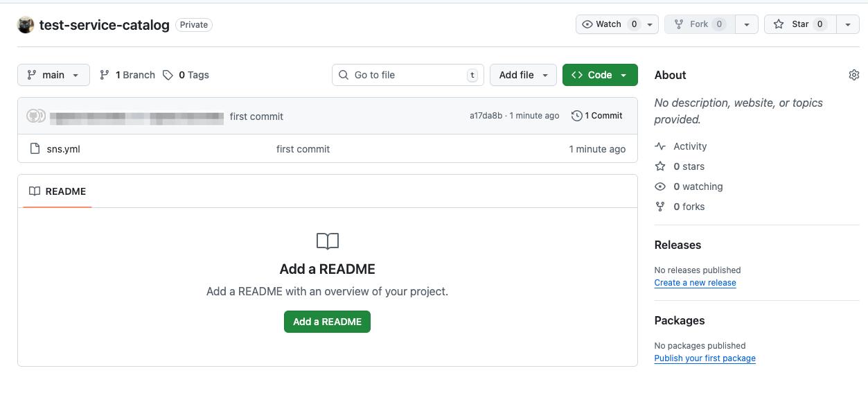The width and height of the screenshot is (868, 400).
Task: Click the sns.yml file icon
Action: 35,148
